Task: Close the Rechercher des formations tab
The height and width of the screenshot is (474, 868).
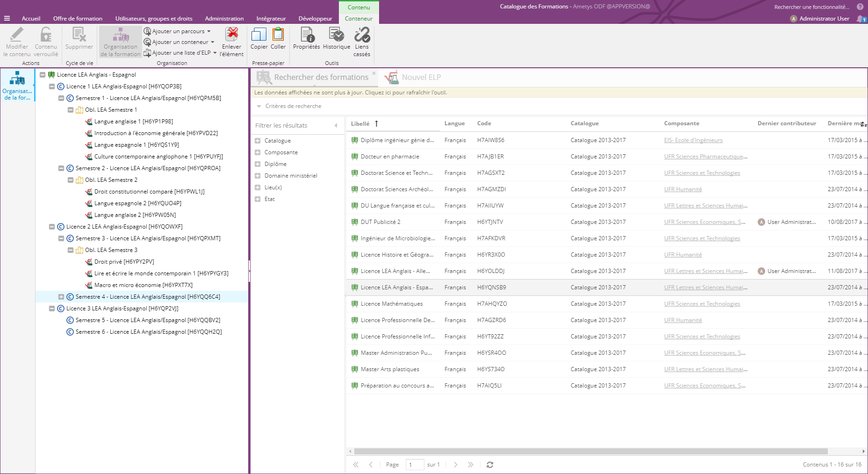Action: (x=374, y=73)
